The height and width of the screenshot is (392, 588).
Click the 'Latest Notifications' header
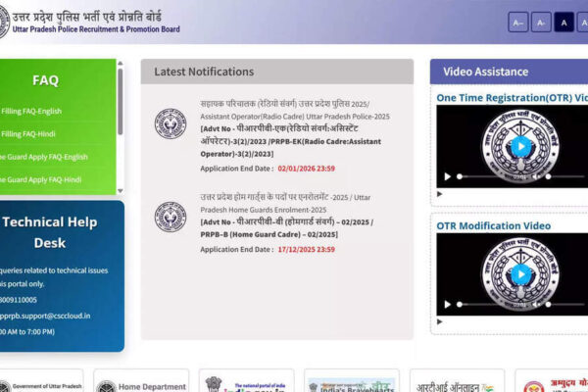pos(277,72)
